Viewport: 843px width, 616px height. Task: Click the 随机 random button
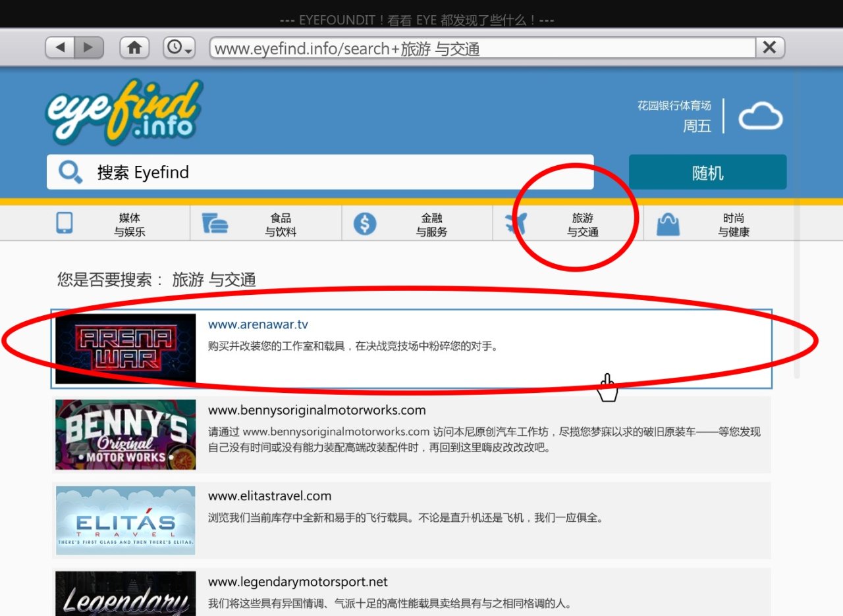coord(707,172)
